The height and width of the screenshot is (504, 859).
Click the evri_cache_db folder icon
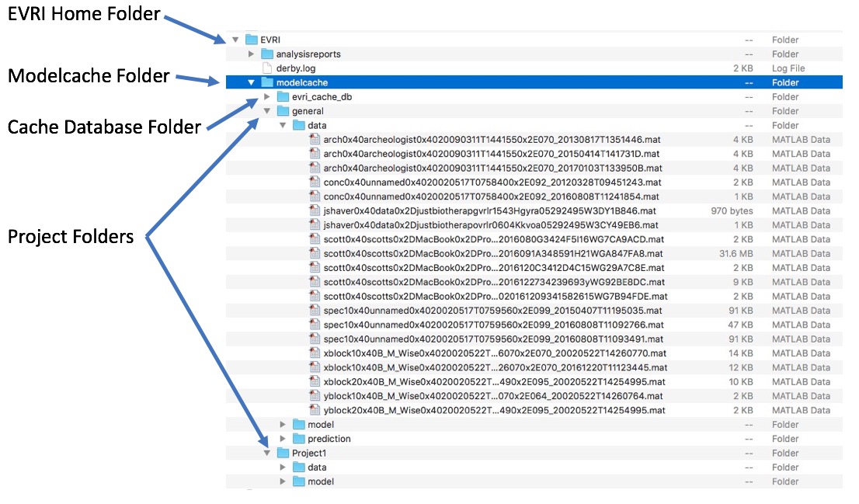click(x=283, y=96)
